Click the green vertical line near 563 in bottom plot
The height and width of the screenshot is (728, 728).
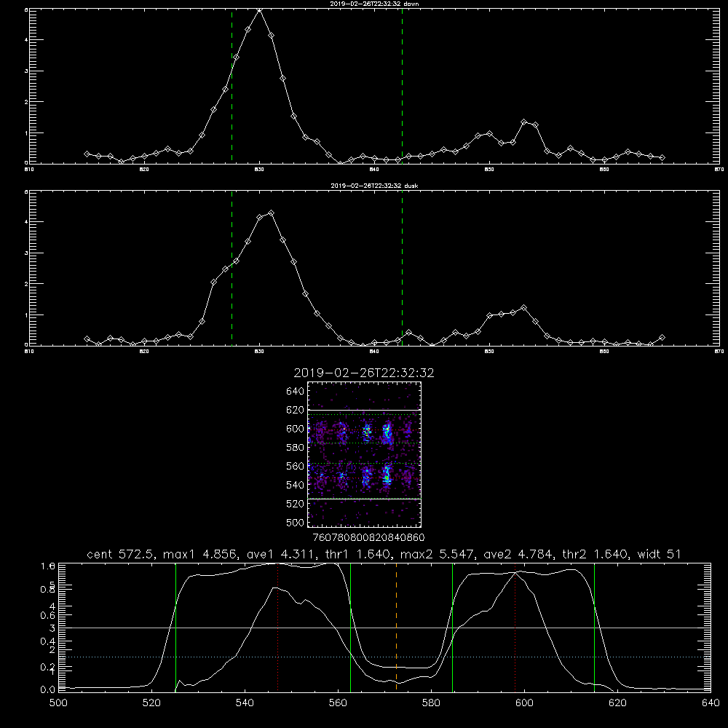[351, 627]
